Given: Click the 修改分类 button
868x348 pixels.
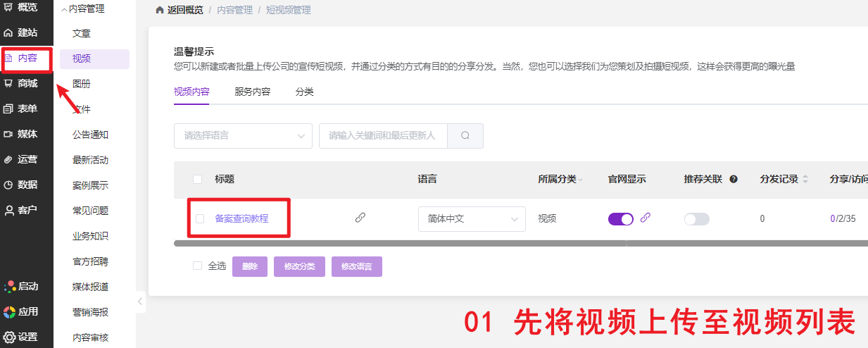Looking at the screenshot, I should (x=299, y=266).
